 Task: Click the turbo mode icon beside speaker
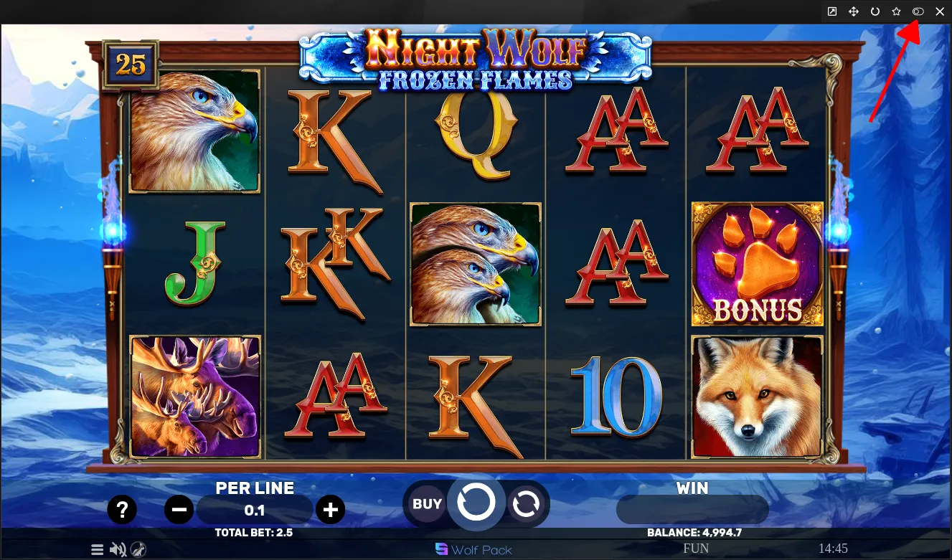(139, 550)
